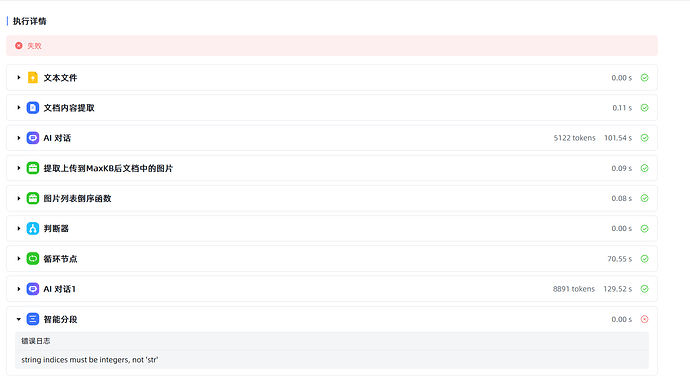Click the success checkmark on 文本文件 row
Image resolution: width=690 pixels, height=387 pixels.
coord(644,77)
